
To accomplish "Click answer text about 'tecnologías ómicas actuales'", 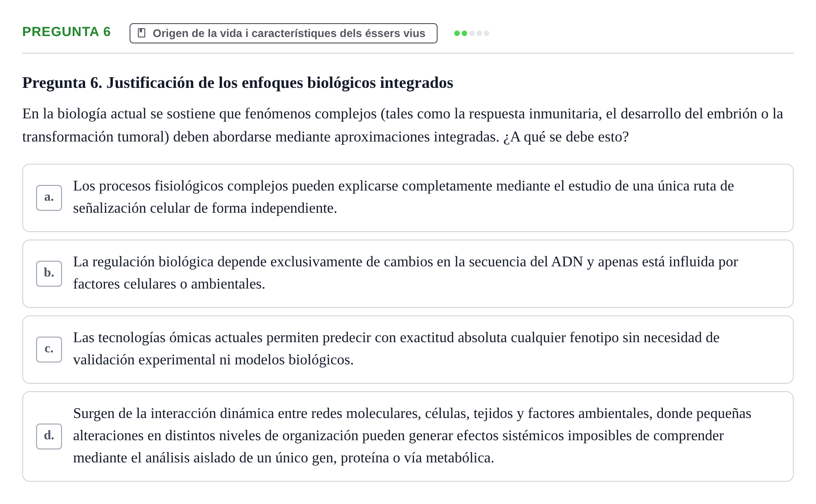I will click(396, 349).
